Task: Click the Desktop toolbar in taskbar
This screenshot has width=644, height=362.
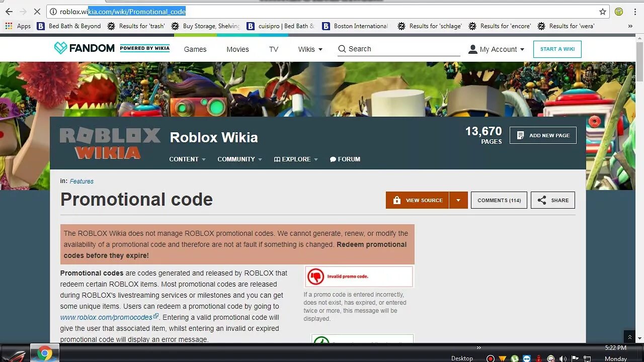Action: click(462, 358)
